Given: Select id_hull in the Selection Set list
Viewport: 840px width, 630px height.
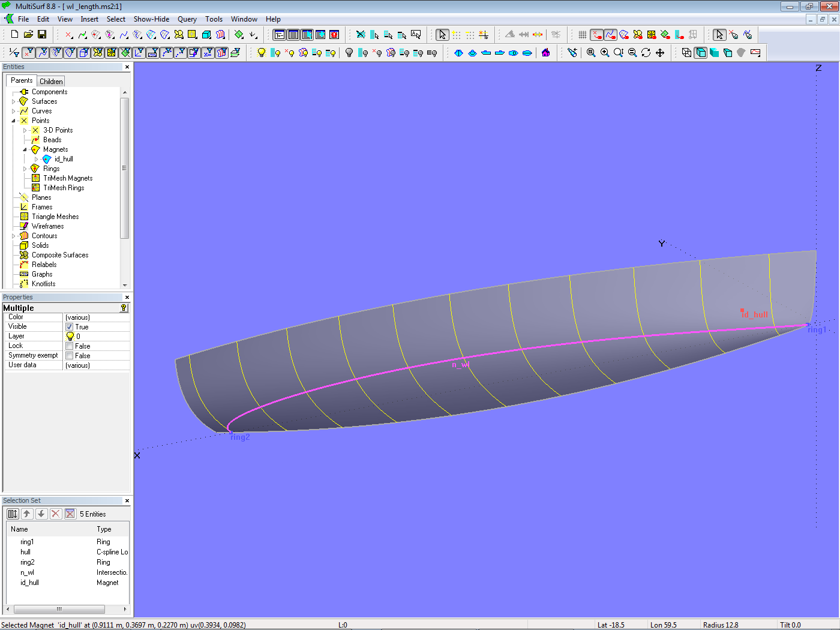Looking at the screenshot, I should pos(29,583).
